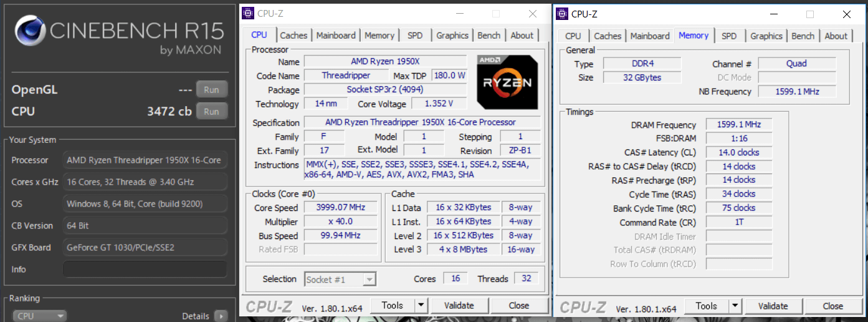The width and height of the screenshot is (868, 322).
Task: Close the right CPU-Z window with X
Action: pos(846,14)
